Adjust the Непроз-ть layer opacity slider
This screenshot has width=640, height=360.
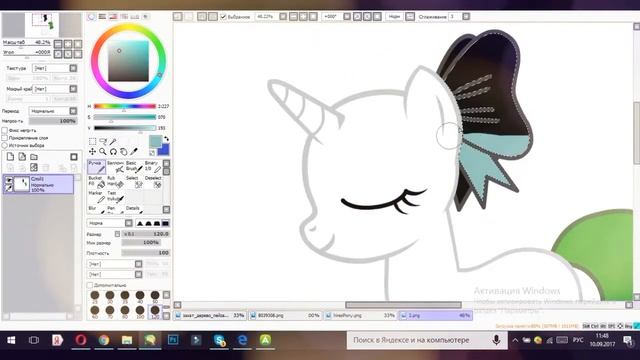coord(53,121)
